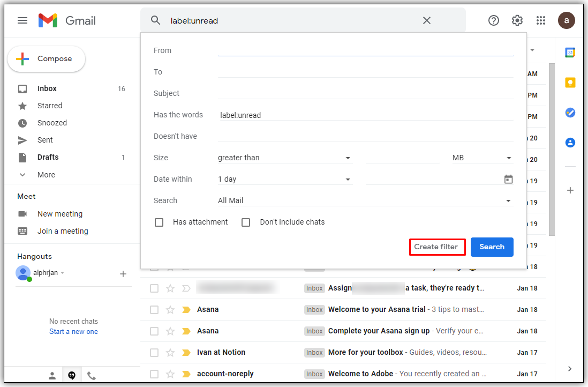Open the Drafts folder
This screenshot has height=387, width=588.
pyautogui.click(x=48, y=157)
